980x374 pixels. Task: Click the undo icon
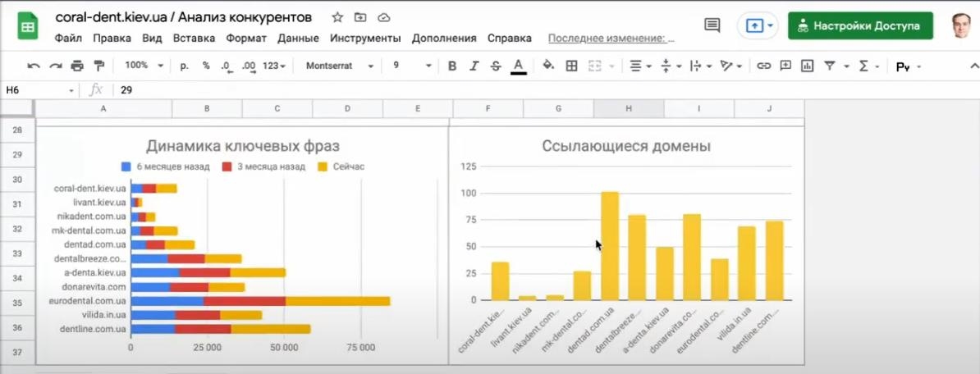coord(34,66)
